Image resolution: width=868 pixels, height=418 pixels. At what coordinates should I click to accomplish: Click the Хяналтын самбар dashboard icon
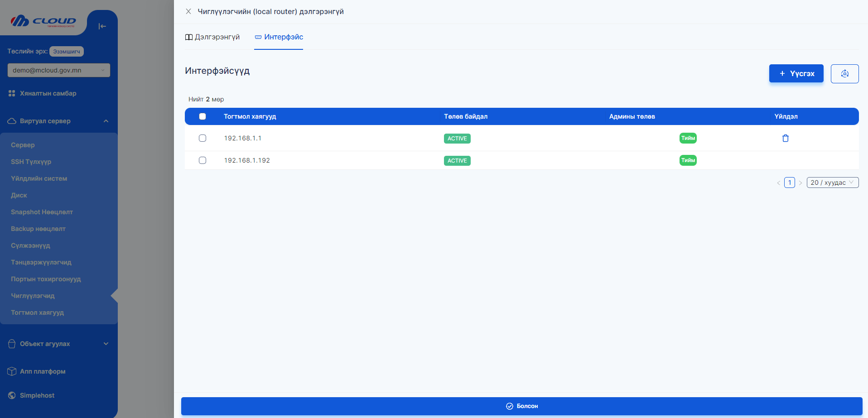tap(12, 93)
